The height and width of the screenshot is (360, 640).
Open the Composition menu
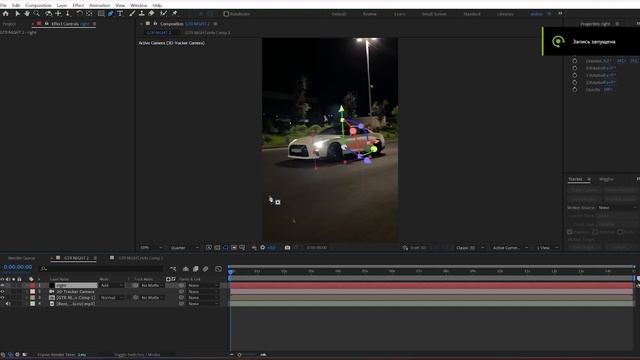(38, 5)
